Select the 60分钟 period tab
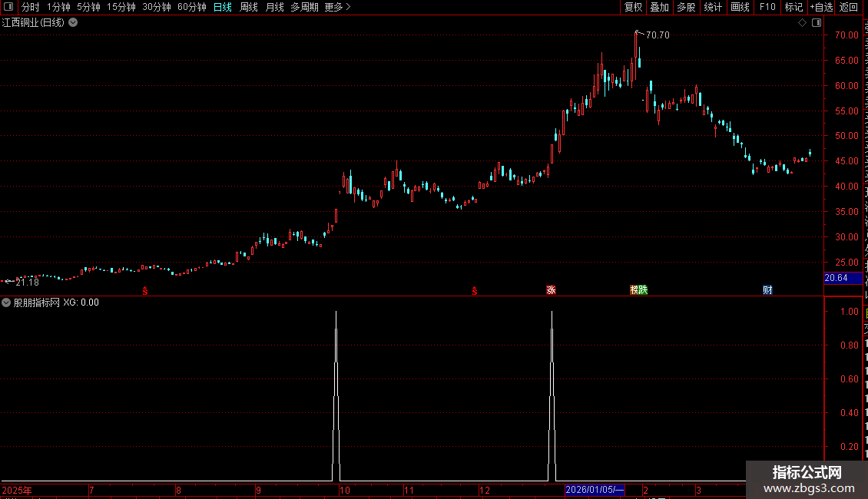868x499 pixels. [x=191, y=7]
